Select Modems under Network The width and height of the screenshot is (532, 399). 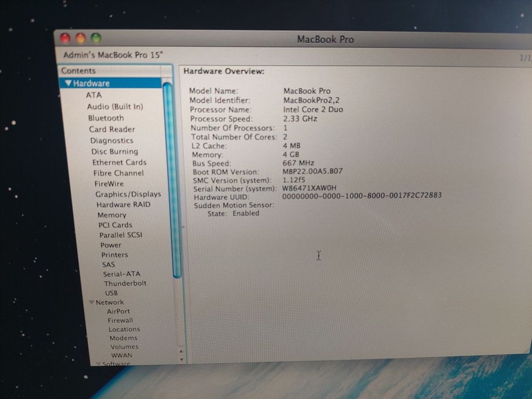(124, 338)
